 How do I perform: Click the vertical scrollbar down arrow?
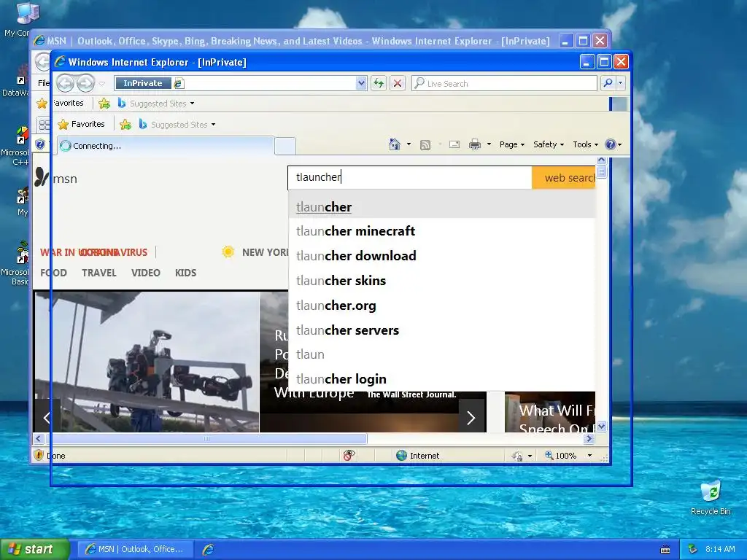tap(602, 427)
